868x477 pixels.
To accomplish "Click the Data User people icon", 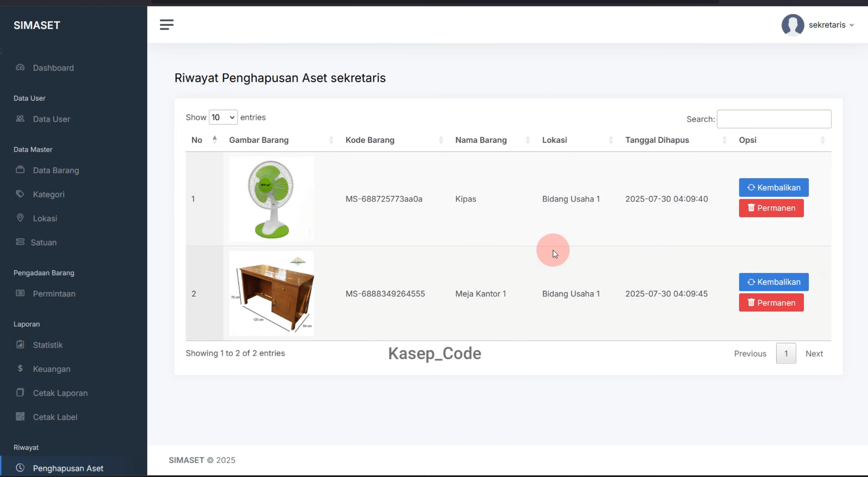I will coord(20,119).
